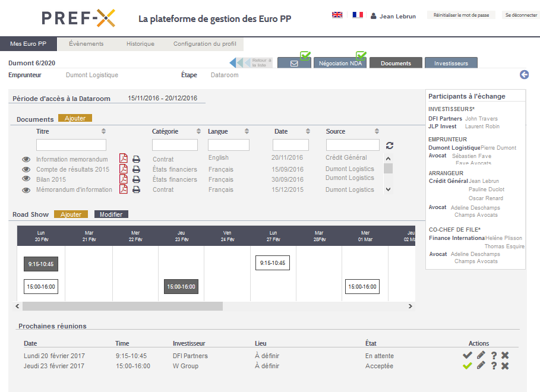540x392 pixels.
Task: Refresh the documents table
Action: [390, 146]
